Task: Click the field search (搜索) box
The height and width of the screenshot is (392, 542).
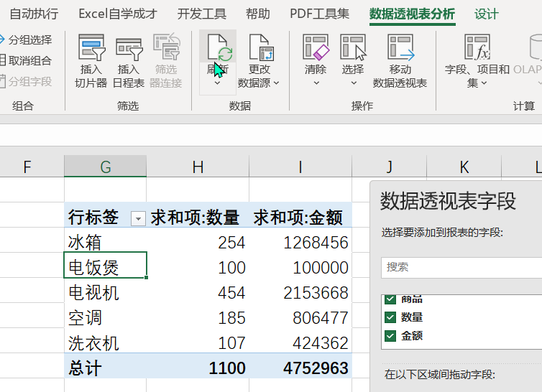Action: tap(461, 267)
